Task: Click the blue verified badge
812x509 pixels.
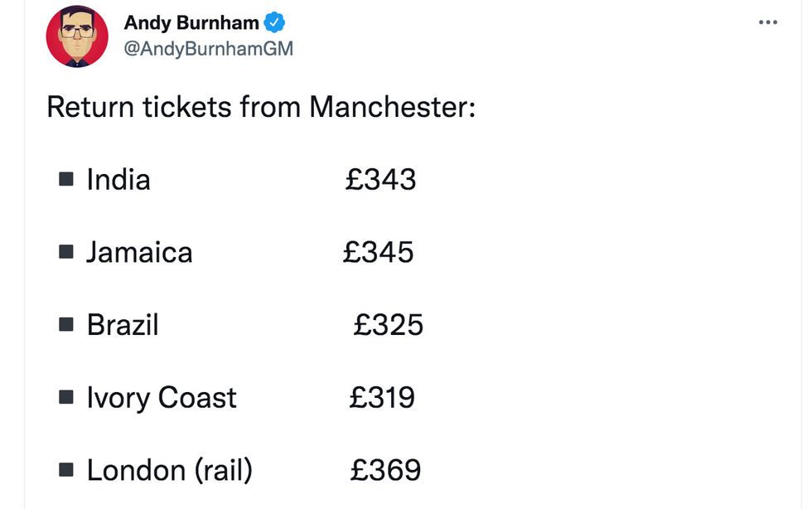Action: pyautogui.click(x=274, y=23)
